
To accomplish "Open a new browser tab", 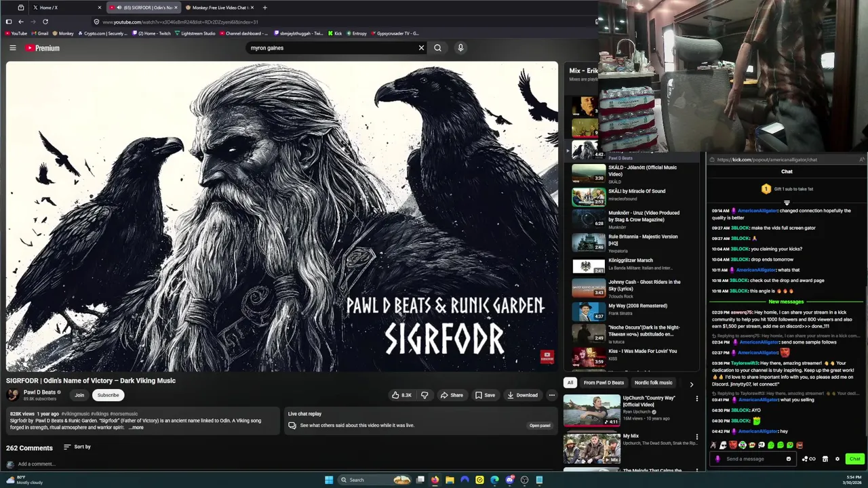I will click(x=264, y=7).
